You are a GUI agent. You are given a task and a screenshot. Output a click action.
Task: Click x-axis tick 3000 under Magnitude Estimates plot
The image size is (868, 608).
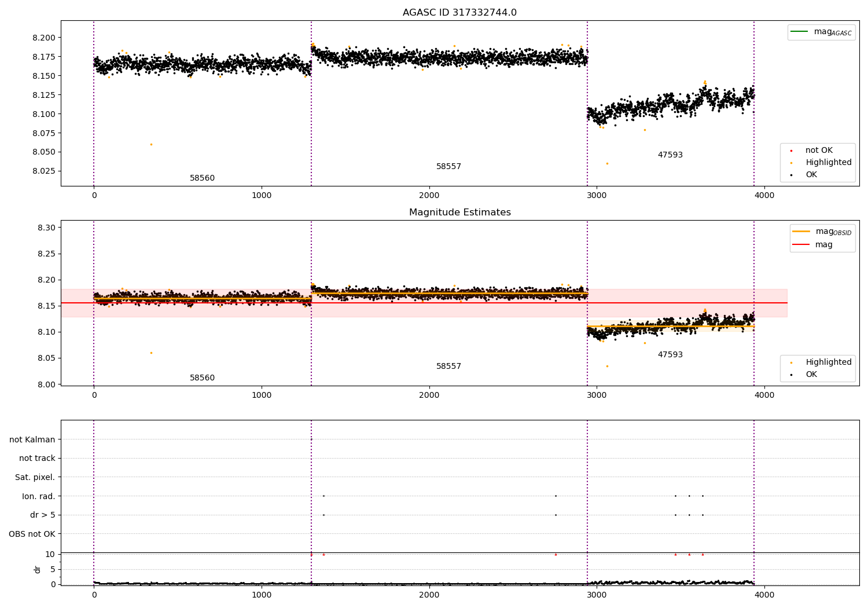coord(597,395)
